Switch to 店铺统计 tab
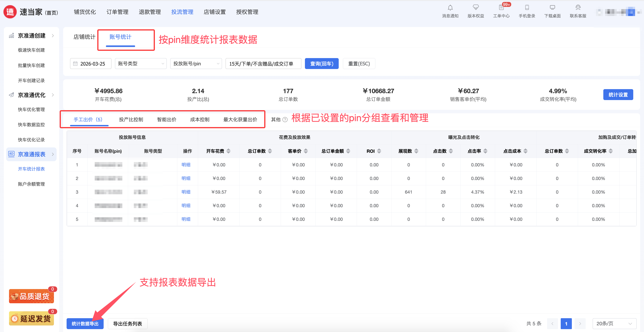This screenshot has width=644, height=332. [x=84, y=37]
